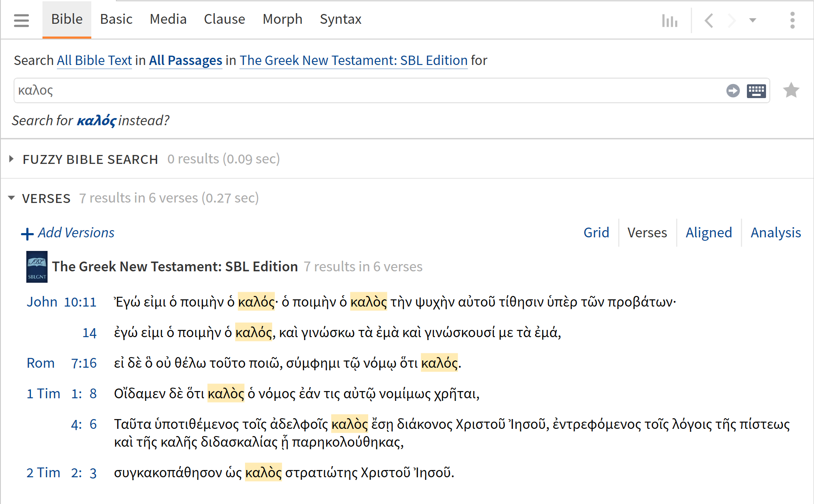814x504 pixels.
Task: Collapse the Verses results section
Action: [11, 198]
